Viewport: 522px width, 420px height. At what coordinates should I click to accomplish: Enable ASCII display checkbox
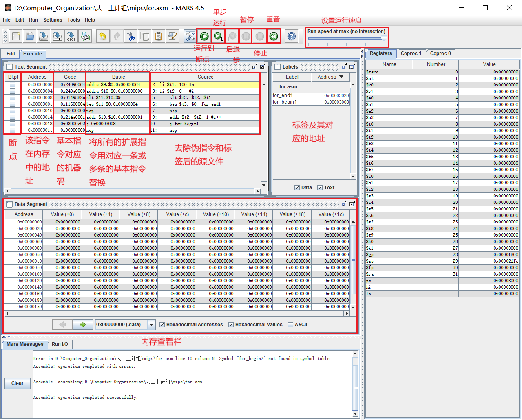point(290,325)
